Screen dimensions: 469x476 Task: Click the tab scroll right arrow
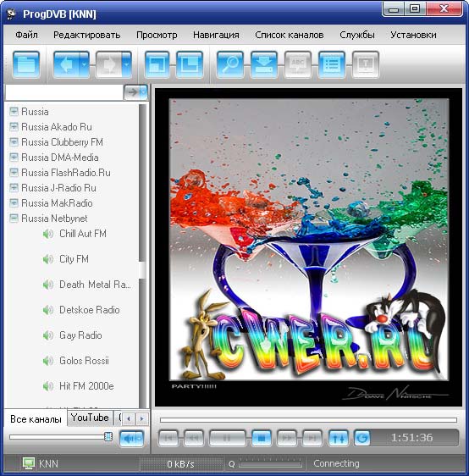[142, 419]
